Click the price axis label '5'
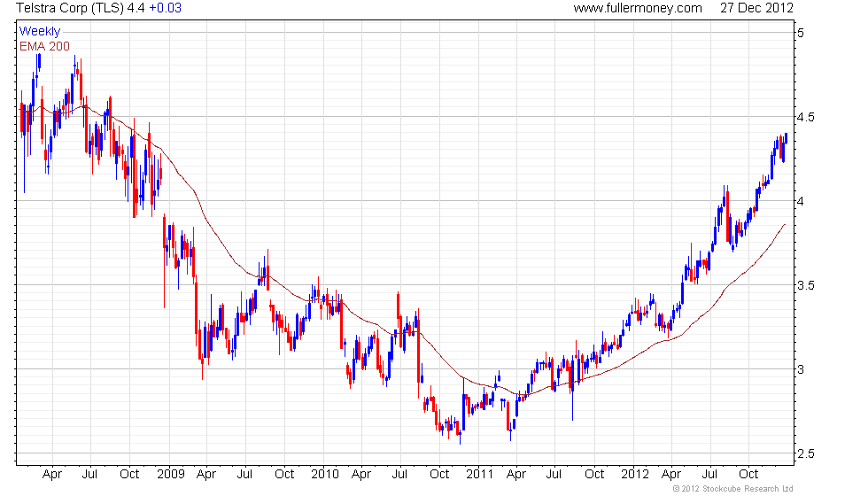 (801, 33)
